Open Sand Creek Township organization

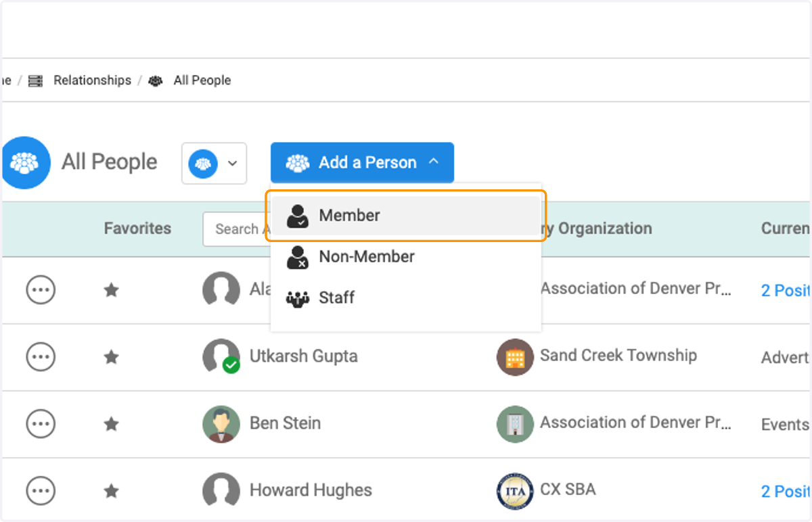(618, 356)
